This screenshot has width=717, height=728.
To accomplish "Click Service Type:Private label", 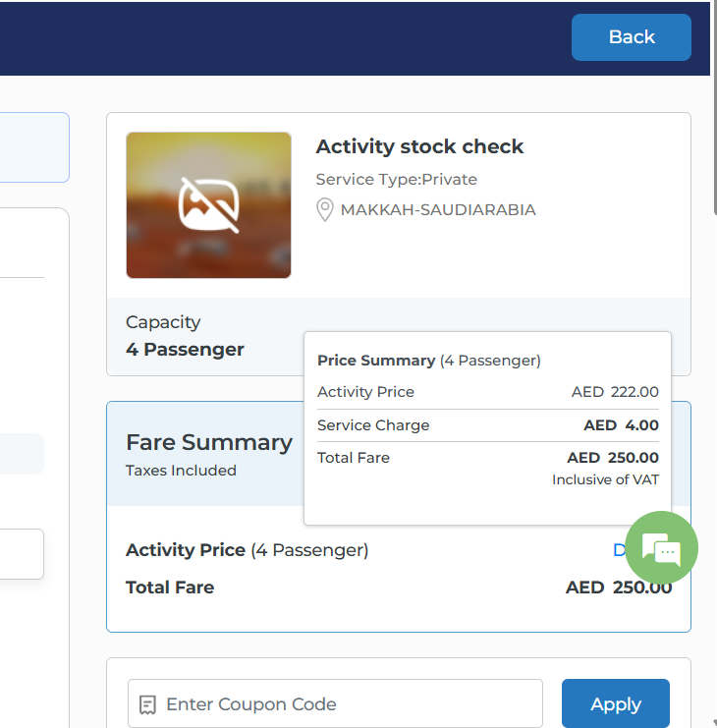I will tap(396, 179).
